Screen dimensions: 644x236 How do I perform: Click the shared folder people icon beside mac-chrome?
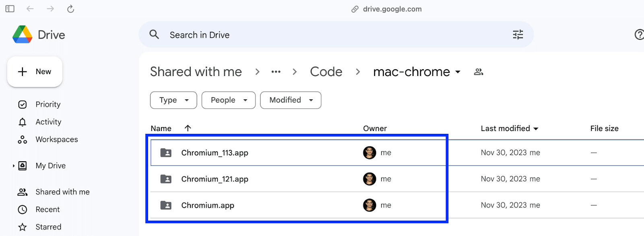click(x=479, y=72)
